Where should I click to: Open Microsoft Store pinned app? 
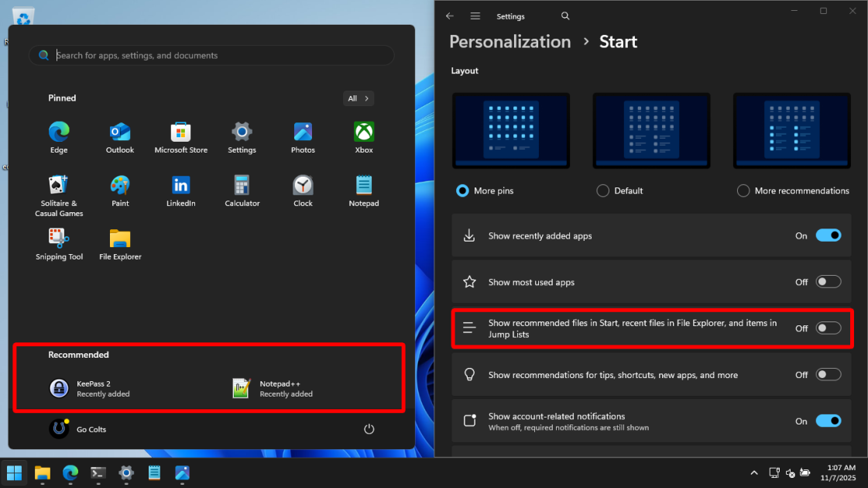click(x=180, y=137)
